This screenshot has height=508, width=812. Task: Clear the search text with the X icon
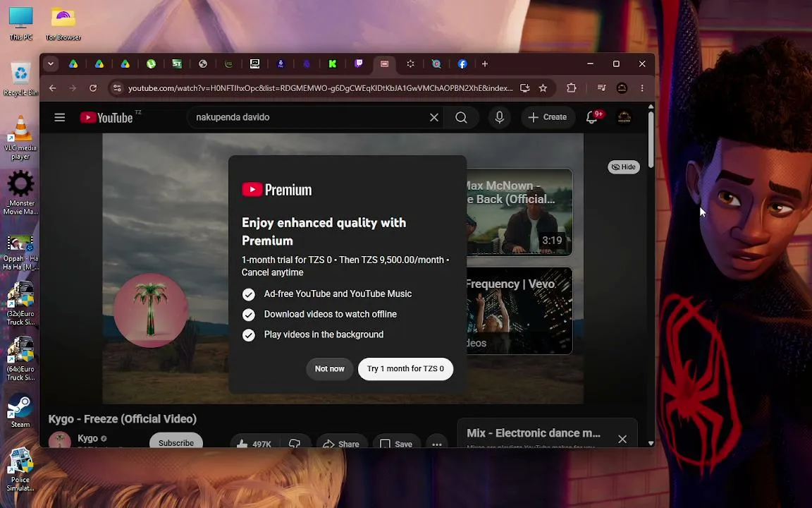pyautogui.click(x=434, y=118)
